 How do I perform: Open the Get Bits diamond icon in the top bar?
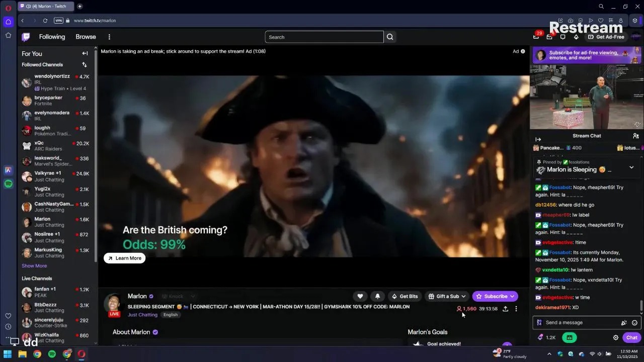pyautogui.click(x=576, y=37)
